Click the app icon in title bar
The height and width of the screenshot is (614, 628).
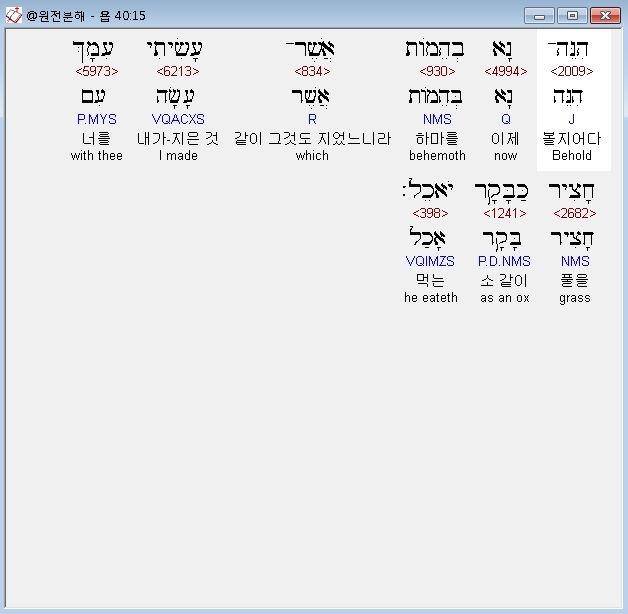14,16
